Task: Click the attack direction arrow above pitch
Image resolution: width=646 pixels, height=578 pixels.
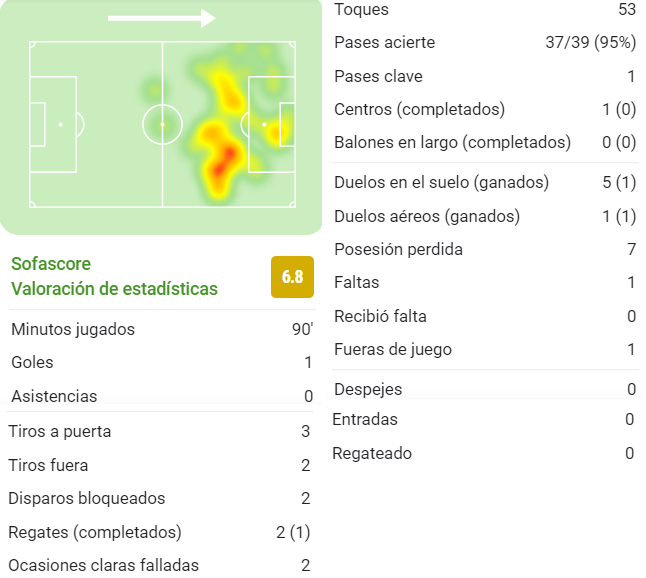Action: tap(162, 18)
